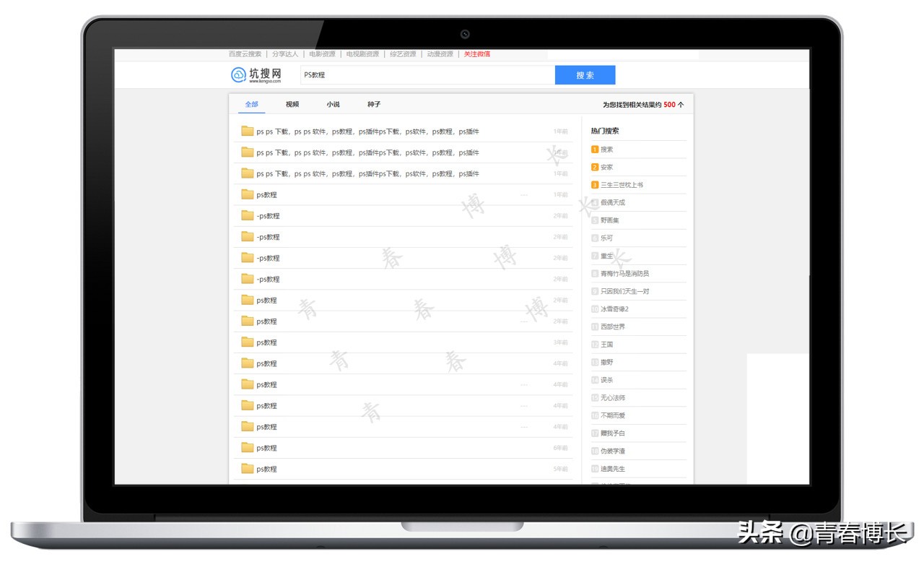
Task: Click hot search term 重生
Action: click(x=607, y=256)
